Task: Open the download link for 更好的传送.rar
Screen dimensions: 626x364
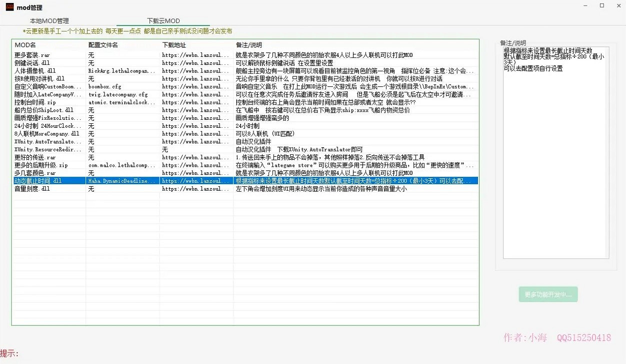Action: 195,157
